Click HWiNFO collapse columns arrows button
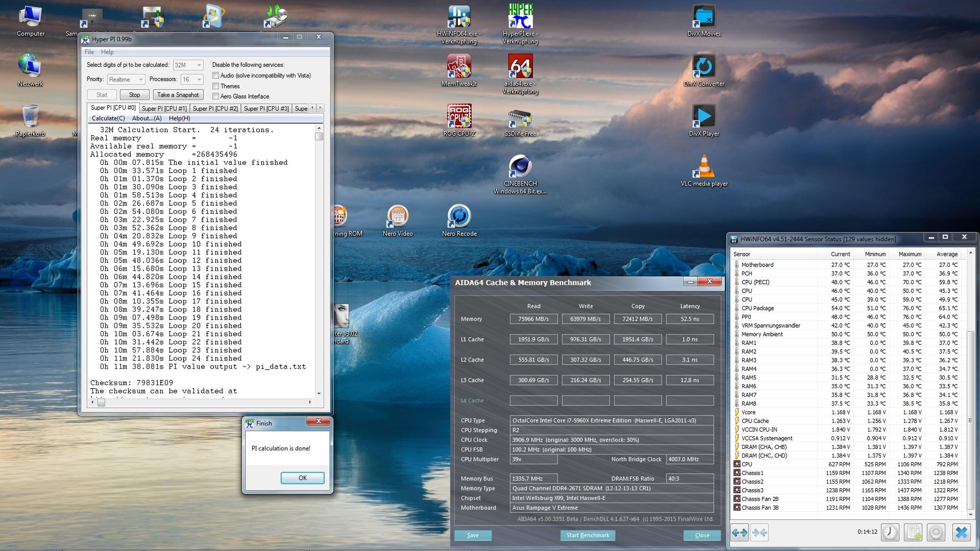 [x=759, y=533]
